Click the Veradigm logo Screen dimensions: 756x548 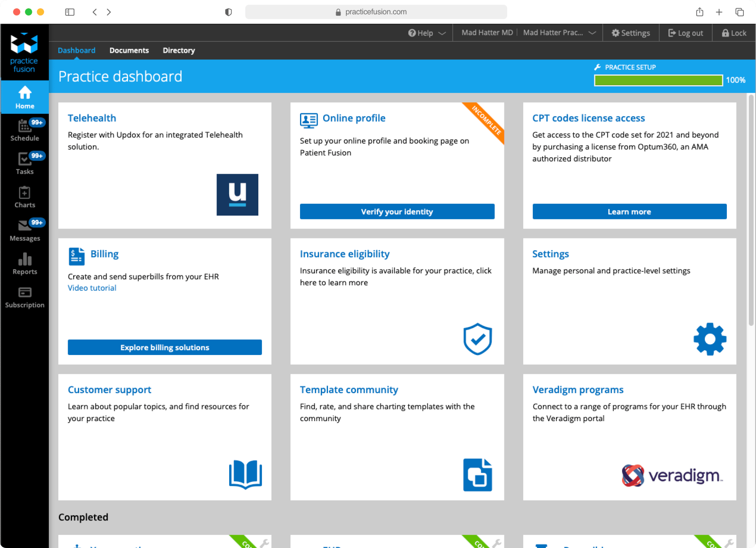672,476
